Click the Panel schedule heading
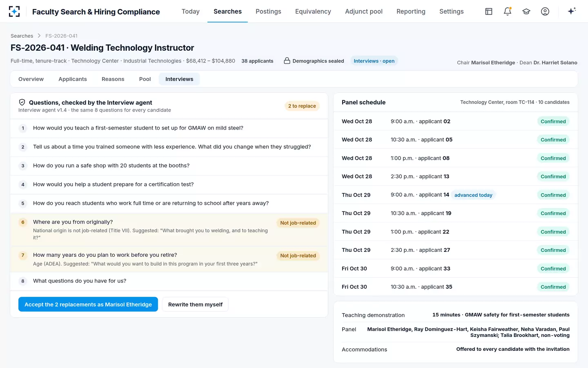588x368 pixels. coord(363,102)
